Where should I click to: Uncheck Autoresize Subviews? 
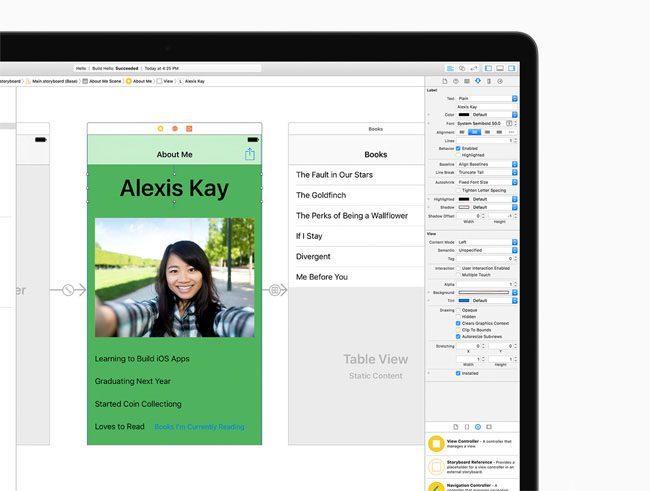pos(458,336)
